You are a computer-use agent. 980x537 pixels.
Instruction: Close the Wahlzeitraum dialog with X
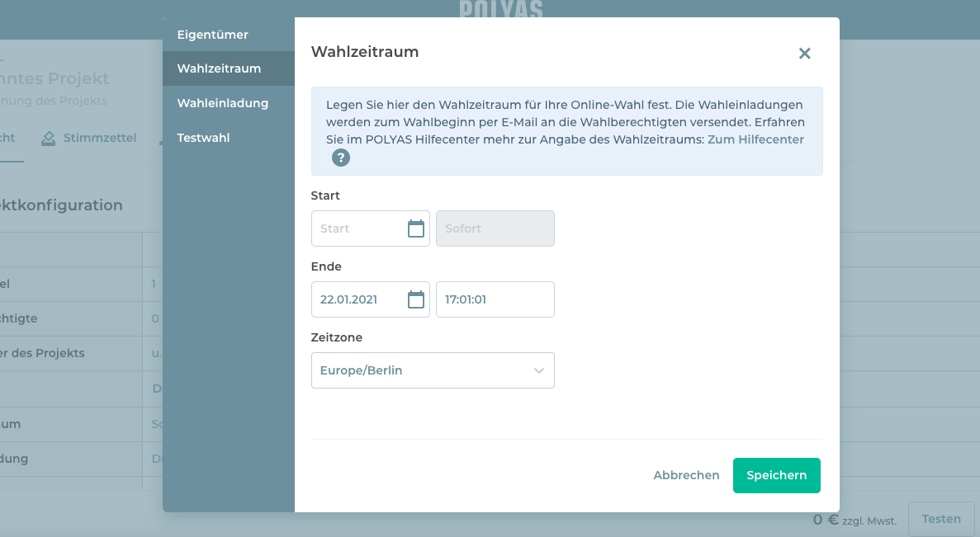tap(804, 54)
